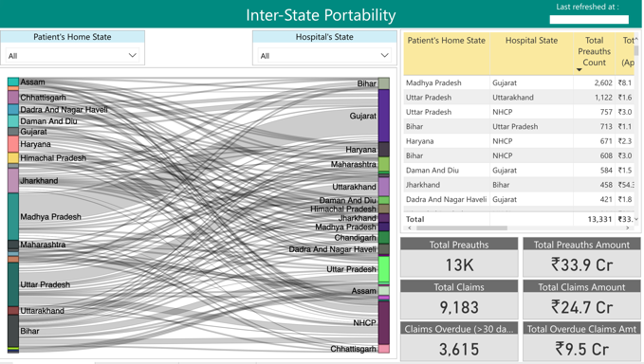The width and height of the screenshot is (644, 364).
Task: Click the table total value 13,331
Action: pyautogui.click(x=599, y=219)
